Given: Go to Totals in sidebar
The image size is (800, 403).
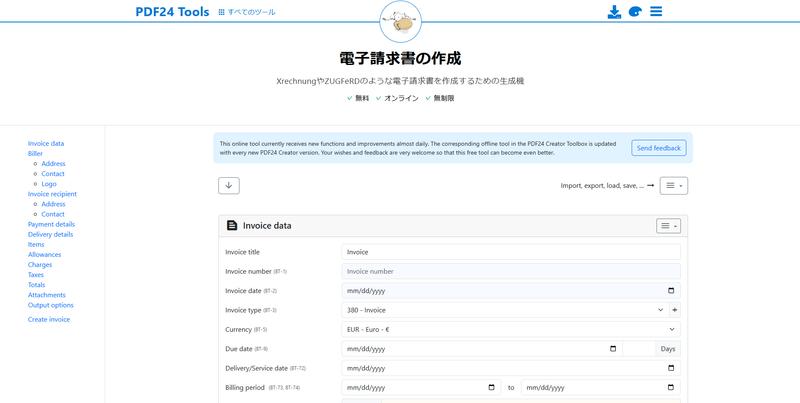Looking at the screenshot, I should pos(37,285).
